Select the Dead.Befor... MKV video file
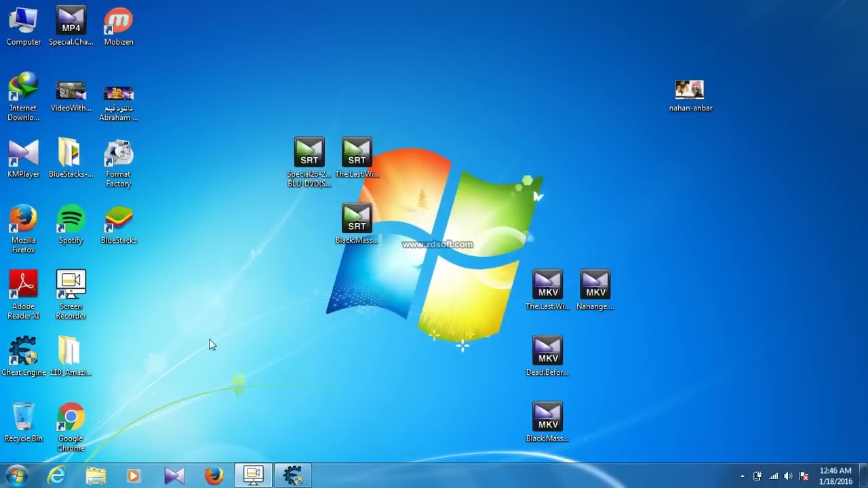Viewport: 868px width, 488px height. click(x=547, y=357)
